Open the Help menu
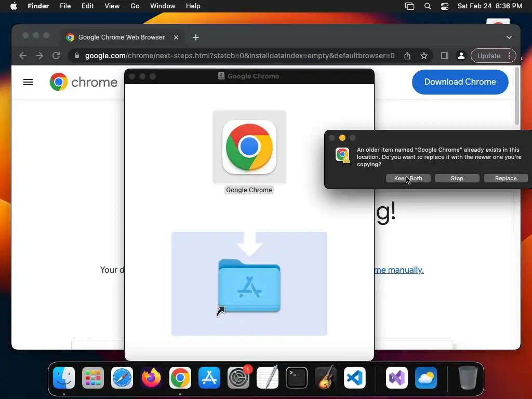 coord(193,6)
